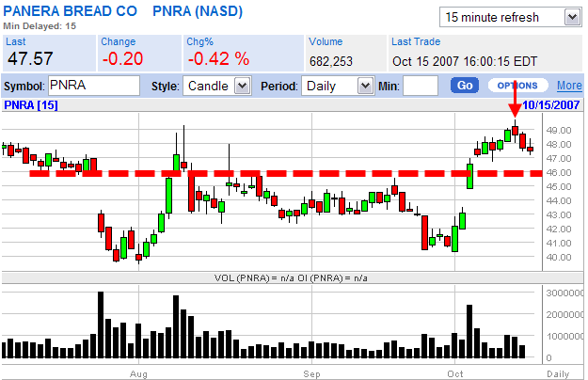The height and width of the screenshot is (380, 588).
Task: Click the Sep label on the time axis
Action: [x=311, y=374]
